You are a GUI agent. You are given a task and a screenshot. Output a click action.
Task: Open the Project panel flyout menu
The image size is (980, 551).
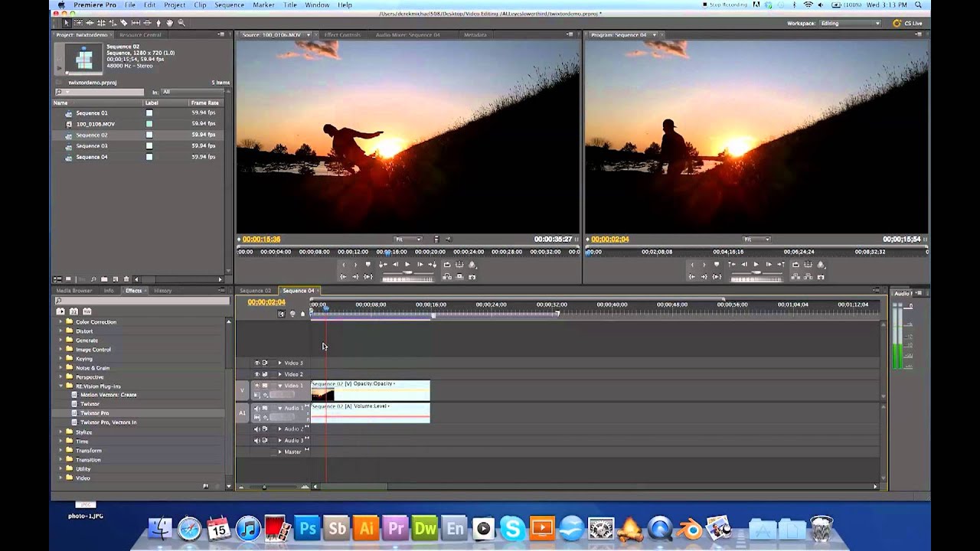[x=221, y=34]
